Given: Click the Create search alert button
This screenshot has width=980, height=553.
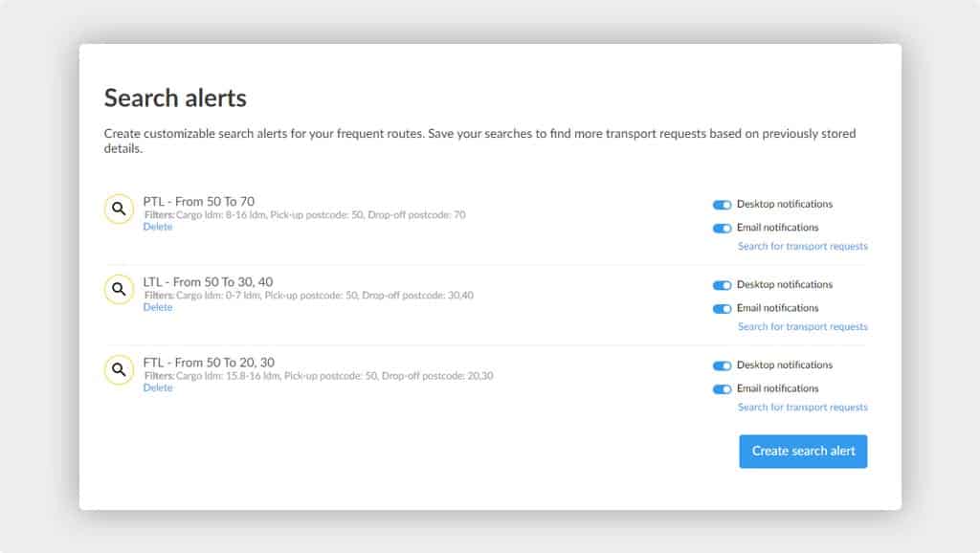Looking at the screenshot, I should click(803, 452).
